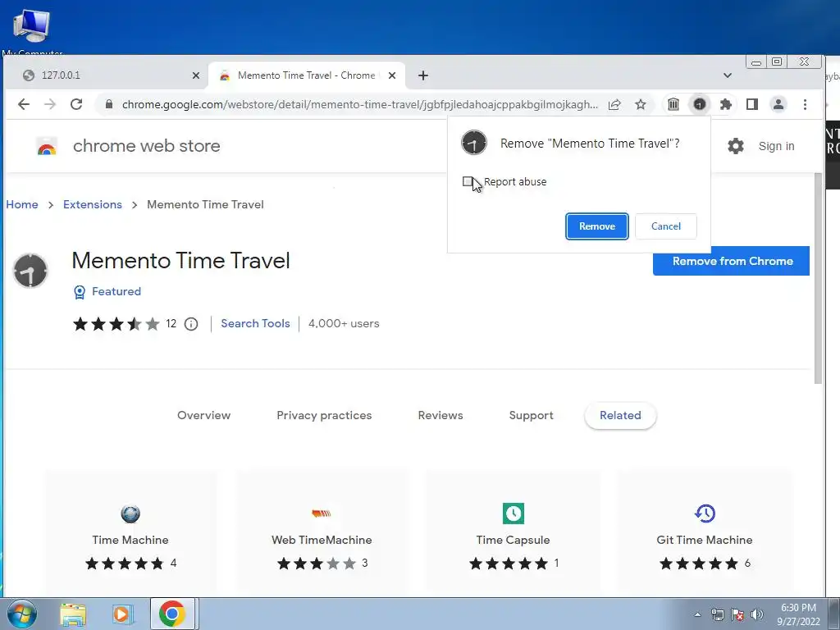The width and height of the screenshot is (840, 630).
Task: Click Remove from Chrome button
Action: coord(731,261)
